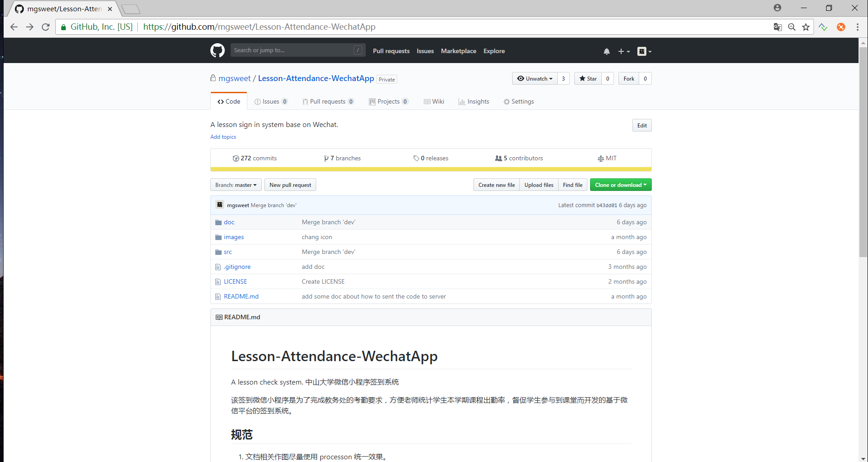Open the doc folder

tap(229, 222)
